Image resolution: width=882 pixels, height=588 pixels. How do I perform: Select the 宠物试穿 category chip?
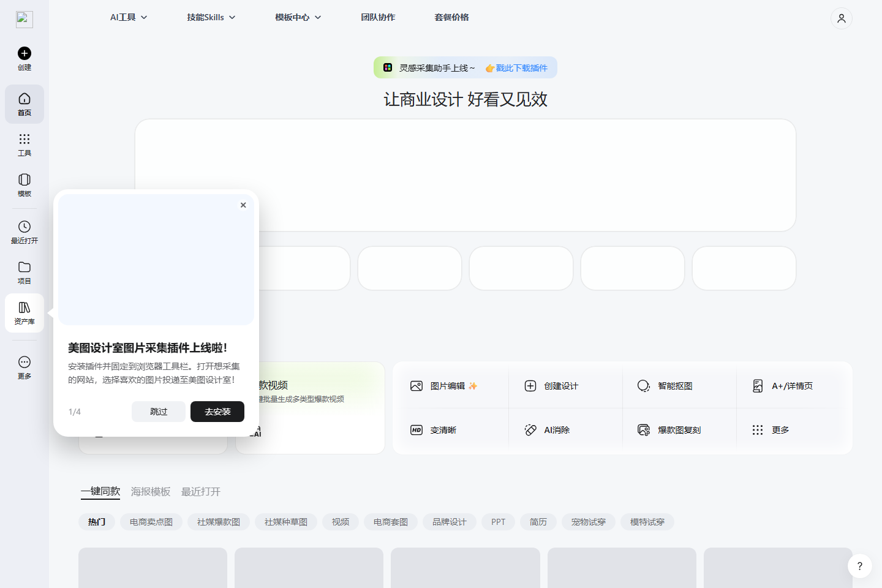(589, 522)
